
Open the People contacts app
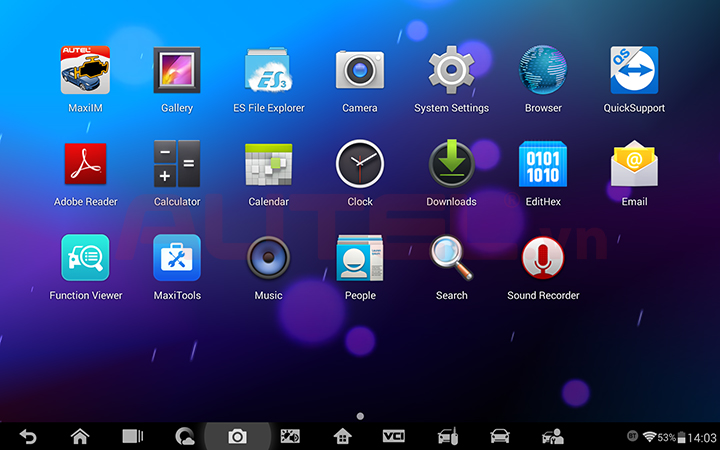pyautogui.click(x=360, y=258)
